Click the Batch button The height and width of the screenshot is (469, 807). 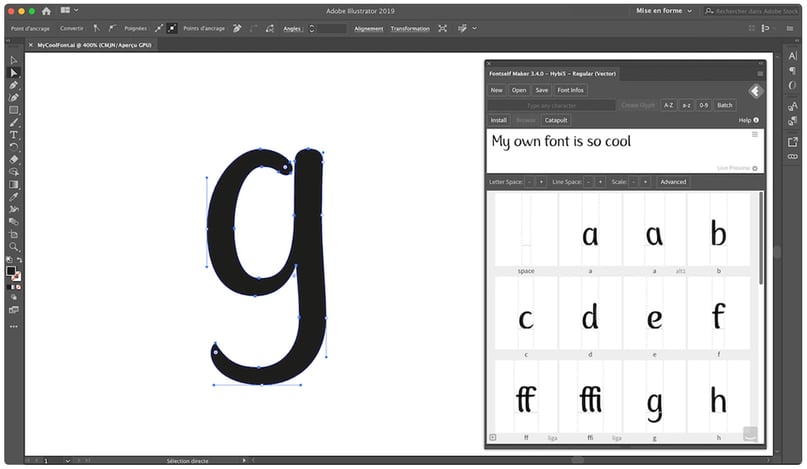pyautogui.click(x=725, y=105)
